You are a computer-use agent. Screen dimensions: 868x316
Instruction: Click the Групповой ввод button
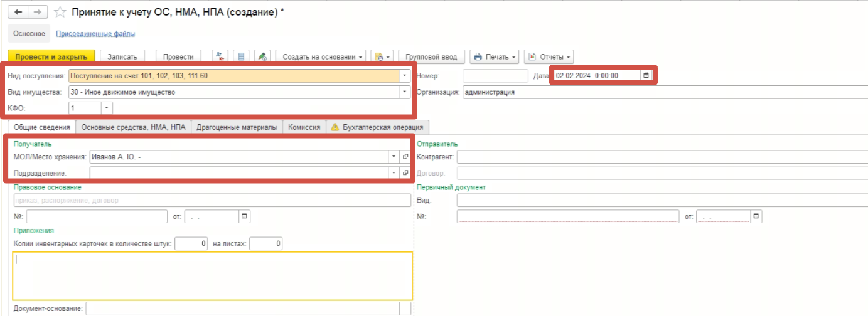[432, 56]
